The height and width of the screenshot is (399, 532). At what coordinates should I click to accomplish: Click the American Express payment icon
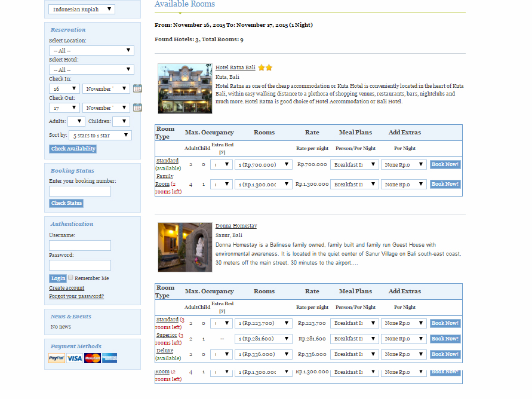click(x=110, y=358)
